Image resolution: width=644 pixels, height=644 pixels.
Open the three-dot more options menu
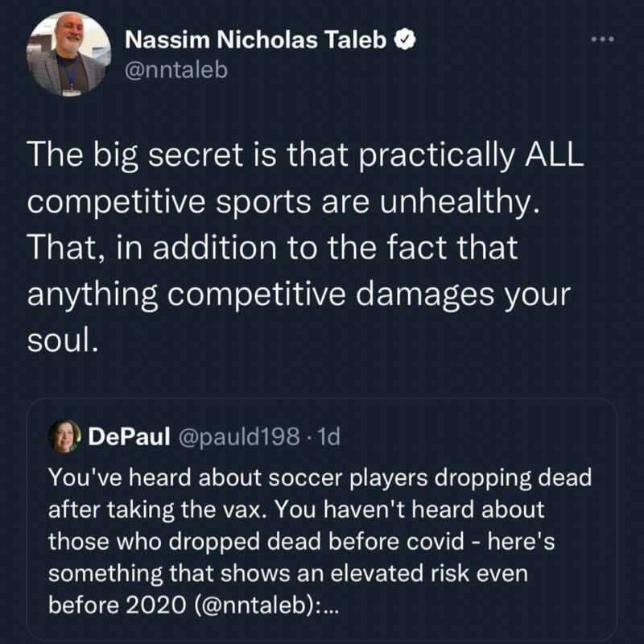coord(602,39)
